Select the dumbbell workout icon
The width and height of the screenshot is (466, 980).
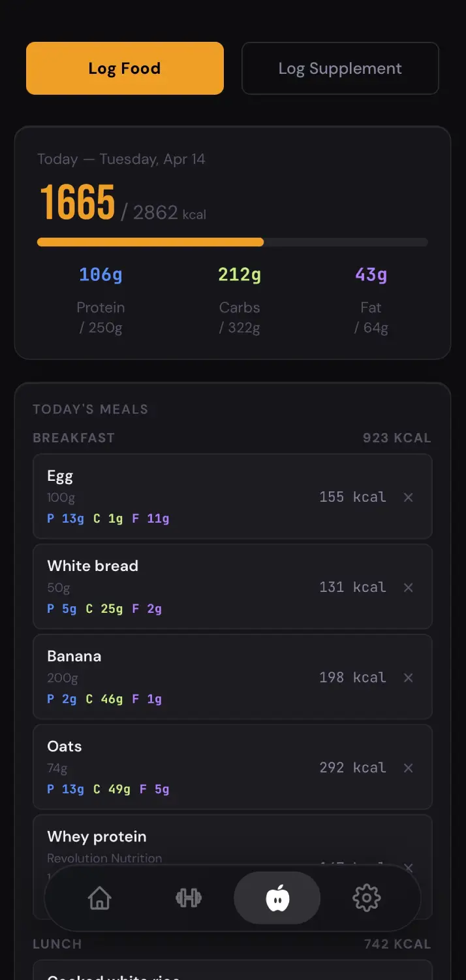tap(188, 898)
